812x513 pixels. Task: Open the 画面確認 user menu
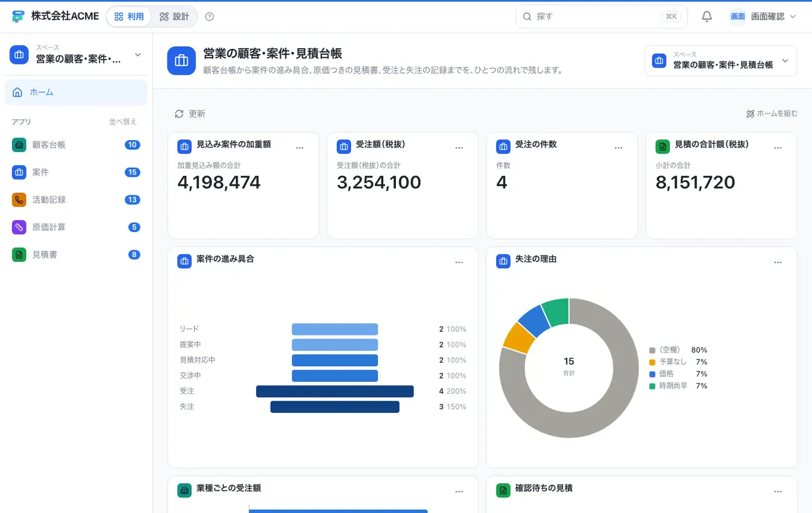click(763, 16)
